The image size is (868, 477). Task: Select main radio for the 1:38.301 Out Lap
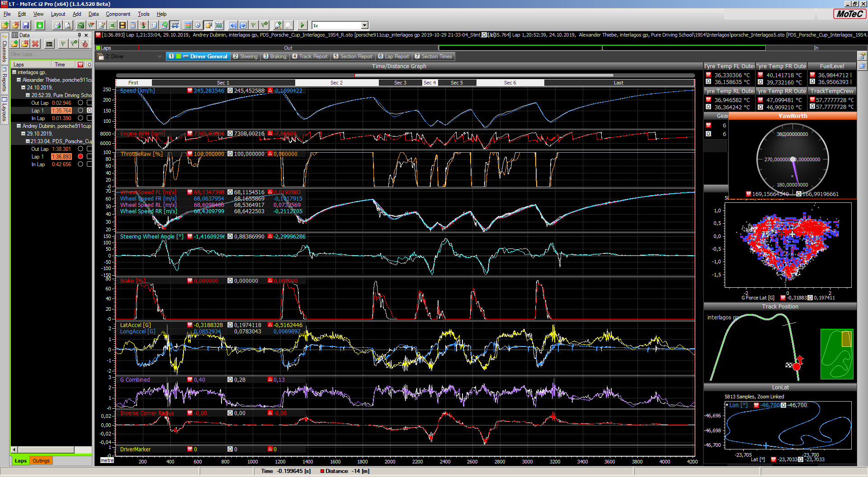point(80,149)
